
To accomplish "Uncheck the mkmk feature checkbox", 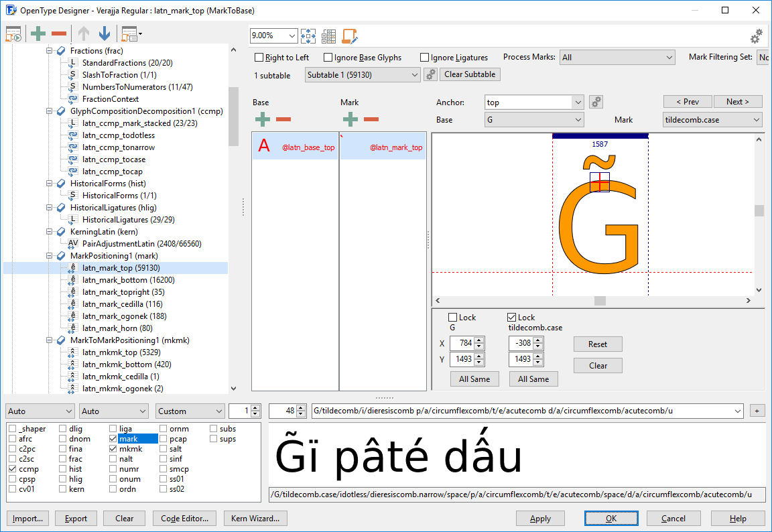I will tap(114, 449).
